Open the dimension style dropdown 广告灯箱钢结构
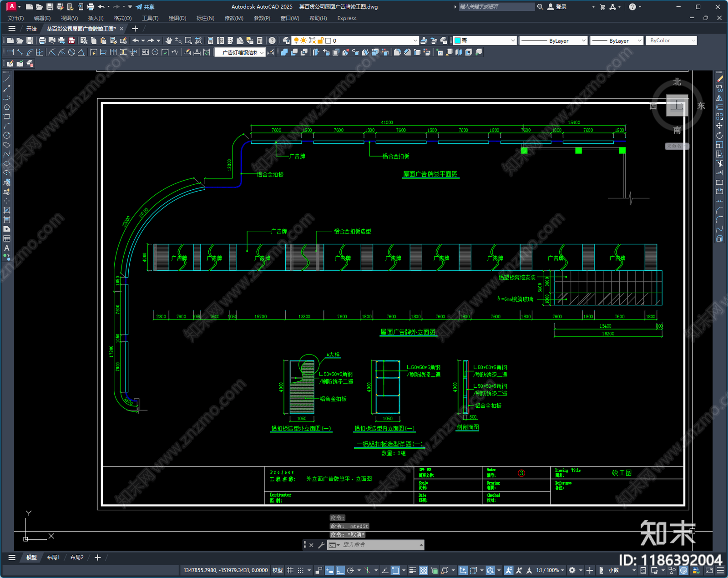 240,52
